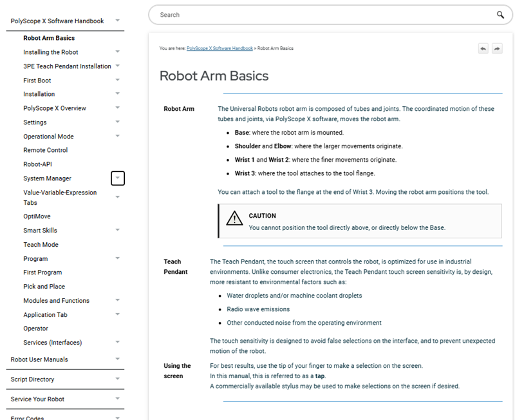Click the bold word tap

[x=320, y=376]
